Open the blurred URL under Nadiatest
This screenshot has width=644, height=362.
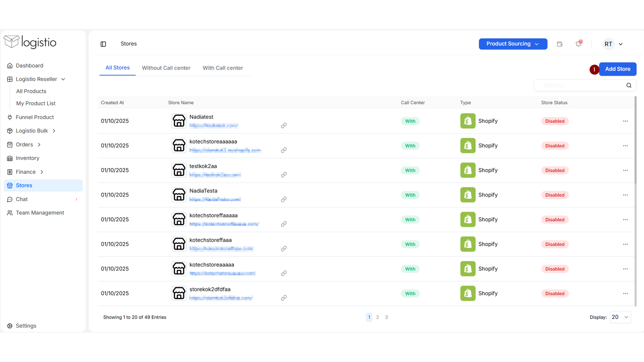214,125
